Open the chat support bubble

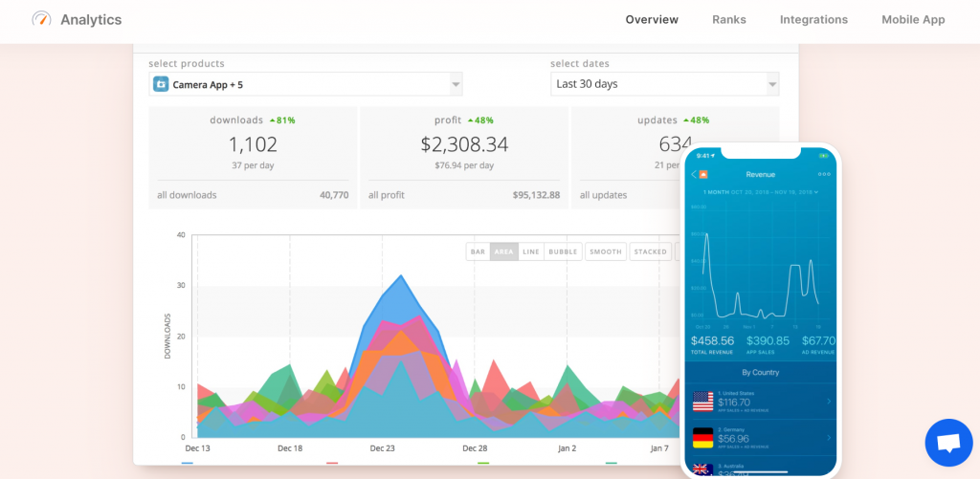point(948,443)
